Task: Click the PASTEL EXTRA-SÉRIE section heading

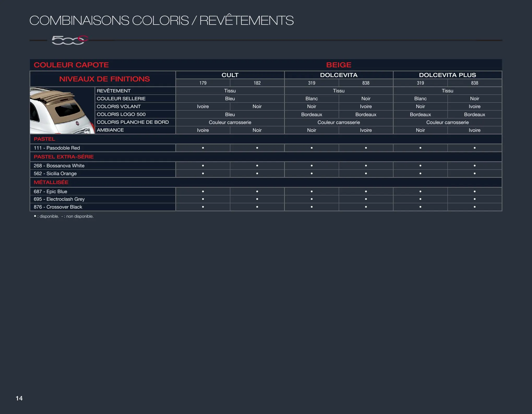Action: (64, 157)
